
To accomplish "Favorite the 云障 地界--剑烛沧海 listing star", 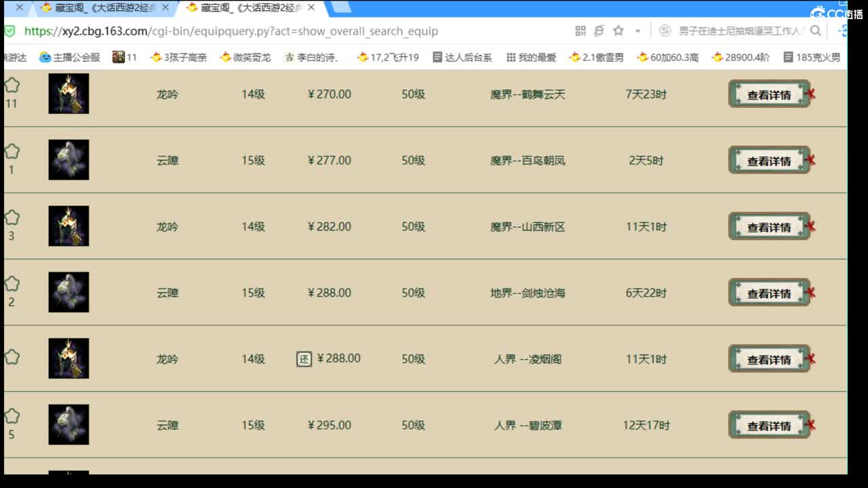I will [x=12, y=284].
